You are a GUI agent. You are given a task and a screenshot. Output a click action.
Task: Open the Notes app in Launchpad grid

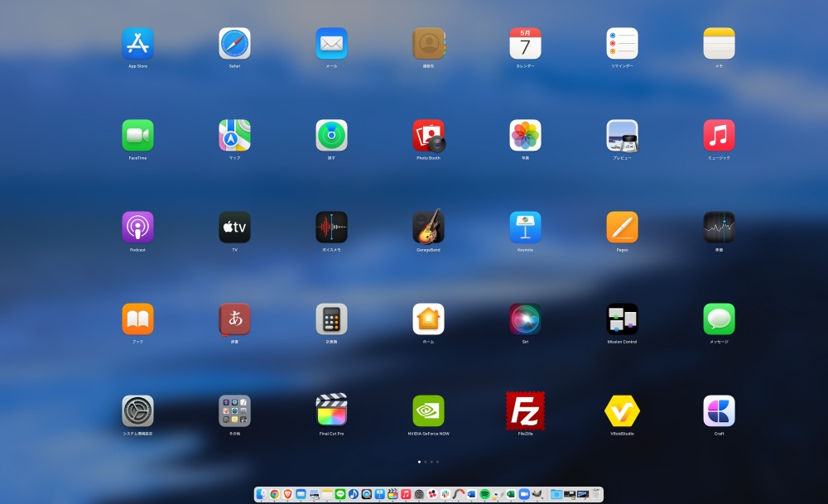pos(720,43)
